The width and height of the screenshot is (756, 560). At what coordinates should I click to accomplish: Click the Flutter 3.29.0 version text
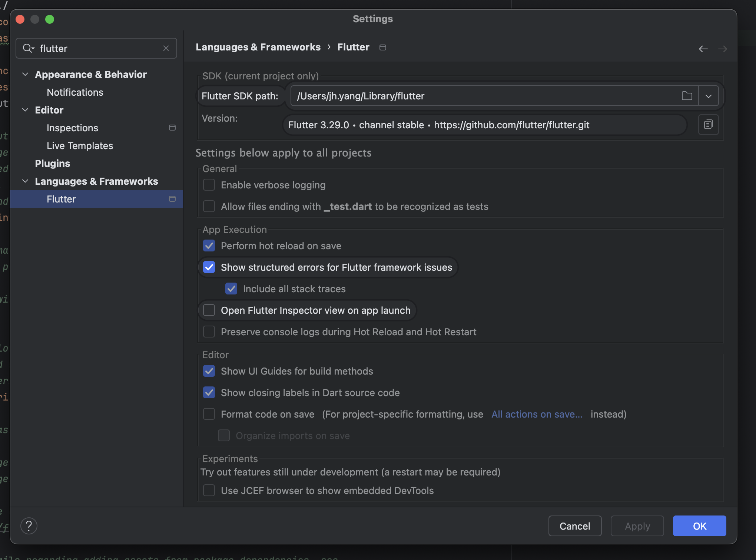point(439,125)
